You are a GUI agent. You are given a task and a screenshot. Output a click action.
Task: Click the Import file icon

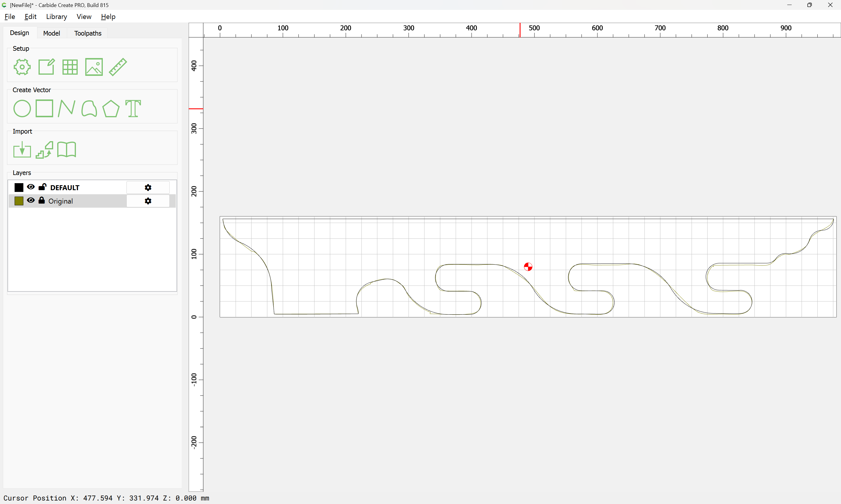22,150
